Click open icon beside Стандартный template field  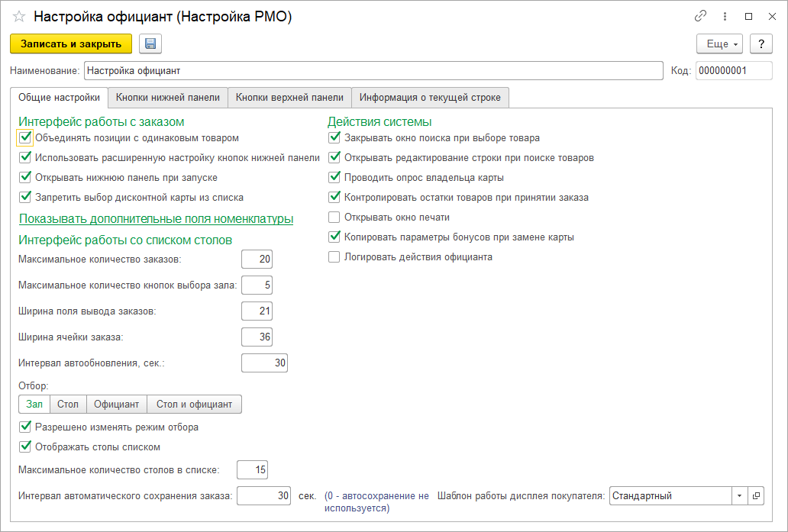point(756,496)
